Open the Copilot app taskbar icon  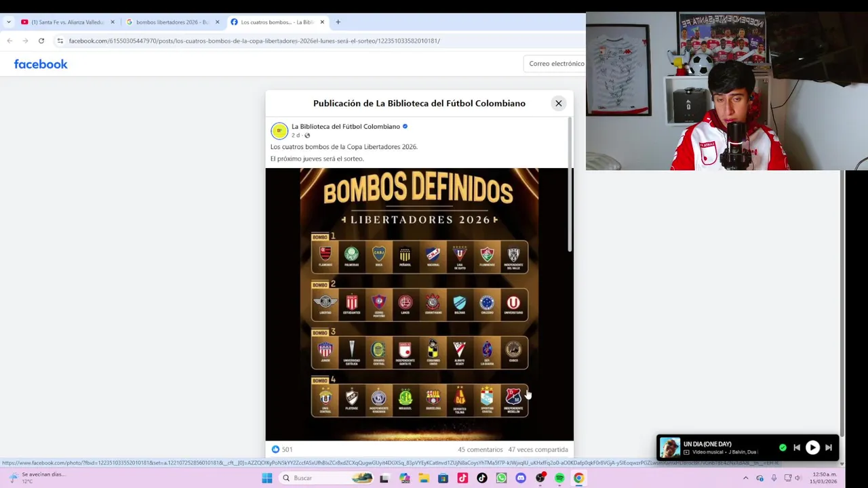point(405,478)
